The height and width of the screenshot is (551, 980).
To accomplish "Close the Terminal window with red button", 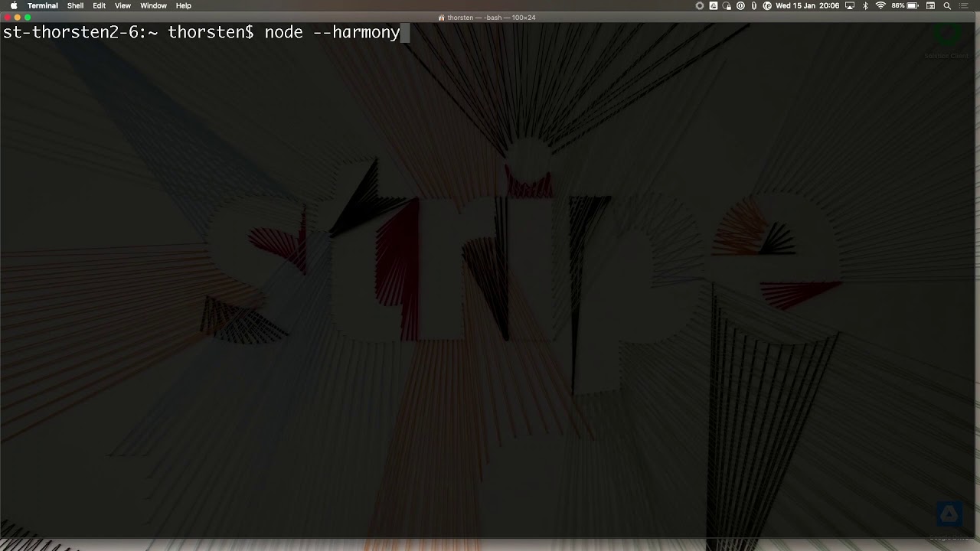I will click(x=7, y=17).
